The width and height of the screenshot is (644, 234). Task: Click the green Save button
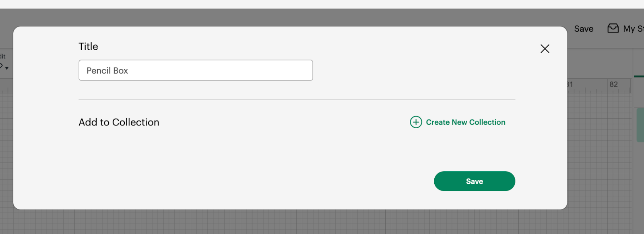coord(474,181)
